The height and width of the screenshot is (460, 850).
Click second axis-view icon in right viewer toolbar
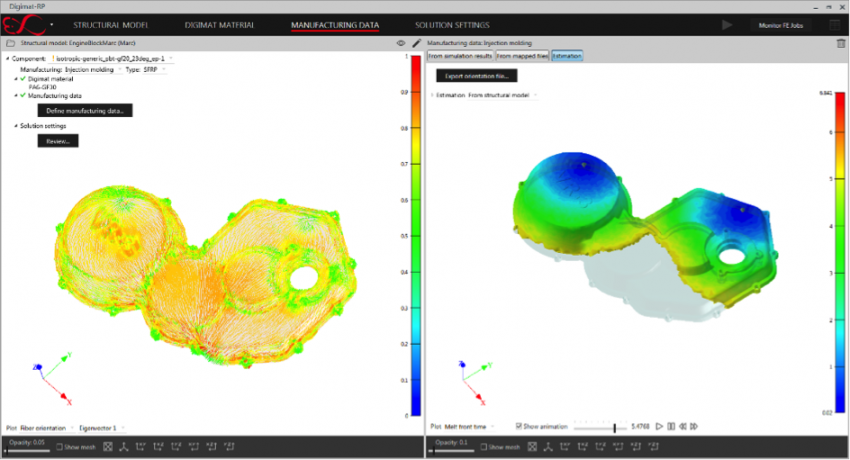pyautogui.click(x=583, y=446)
